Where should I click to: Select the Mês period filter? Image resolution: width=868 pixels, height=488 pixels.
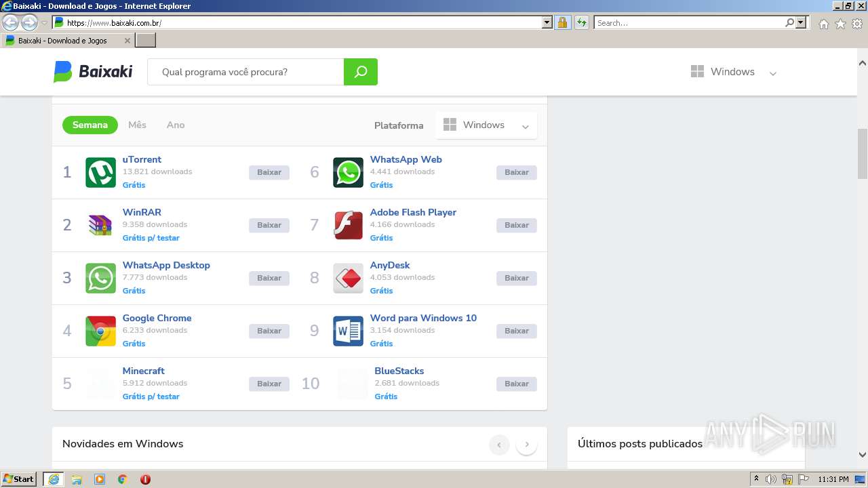point(137,125)
